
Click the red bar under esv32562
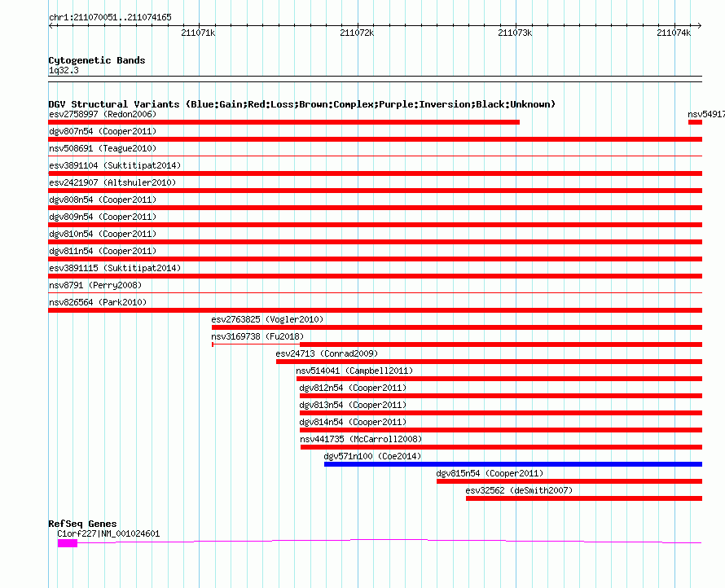[584, 498]
